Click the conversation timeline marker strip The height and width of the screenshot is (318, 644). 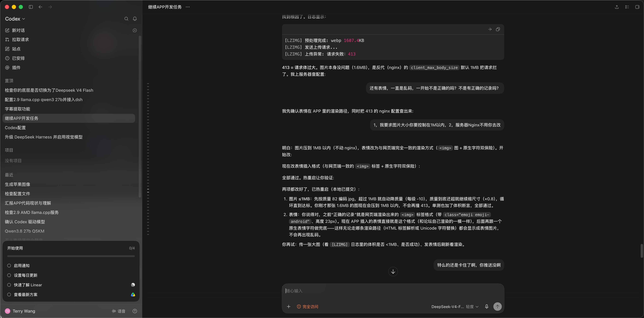(x=148, y=159)
